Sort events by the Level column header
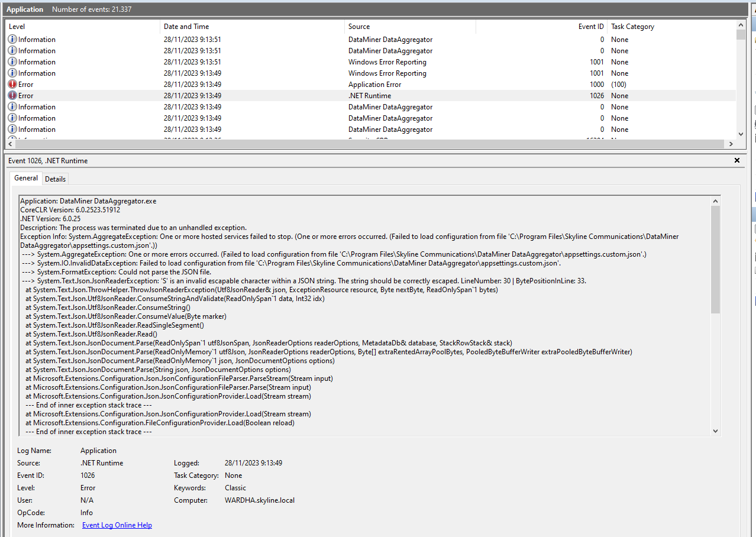 point(83,27)
